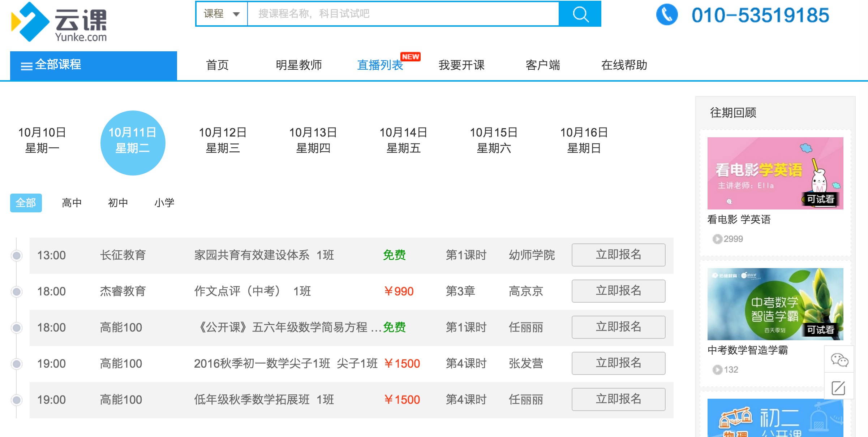The width and height of the screenshot is (868, 437).
Task: Open the WeChat floating icon
Action: point(839,360)
